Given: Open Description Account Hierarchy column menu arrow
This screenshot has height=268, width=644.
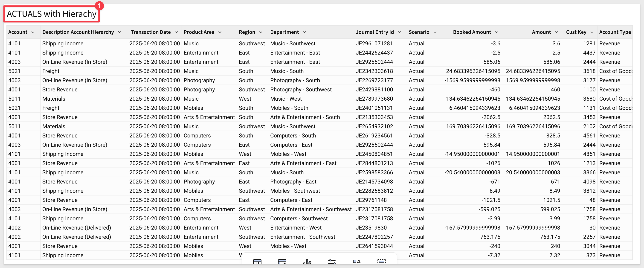Looking at the screenshot, I should click(119, 32).
